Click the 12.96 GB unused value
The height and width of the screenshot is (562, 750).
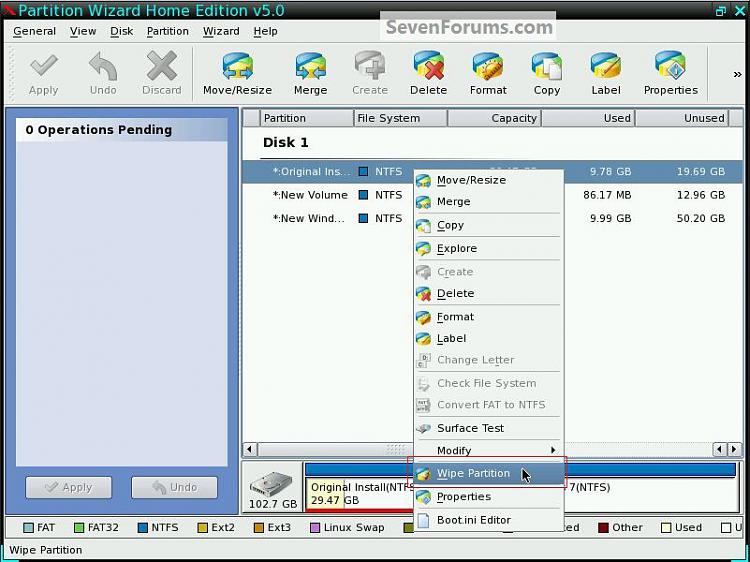pyautogui.click(x=701, y=195)
